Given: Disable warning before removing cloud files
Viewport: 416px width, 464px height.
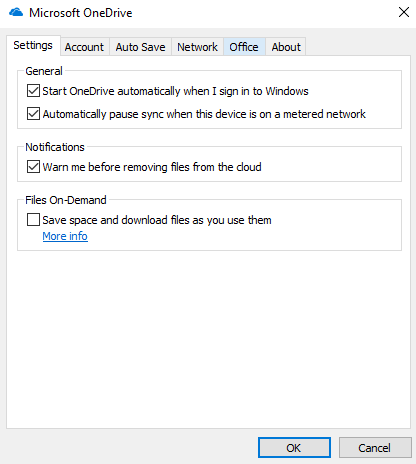Looking at the screenshot, I should point(33,167).
